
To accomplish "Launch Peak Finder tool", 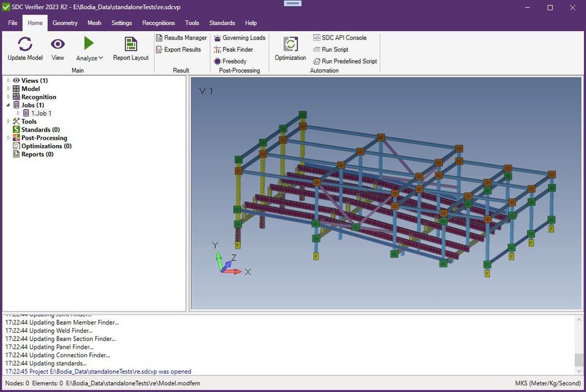I will 233,49.
